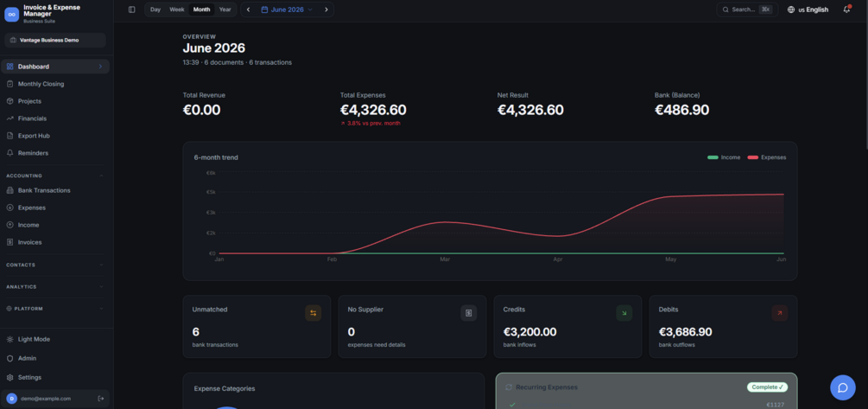Click the Credits card arrow icon

click(624, 313)
